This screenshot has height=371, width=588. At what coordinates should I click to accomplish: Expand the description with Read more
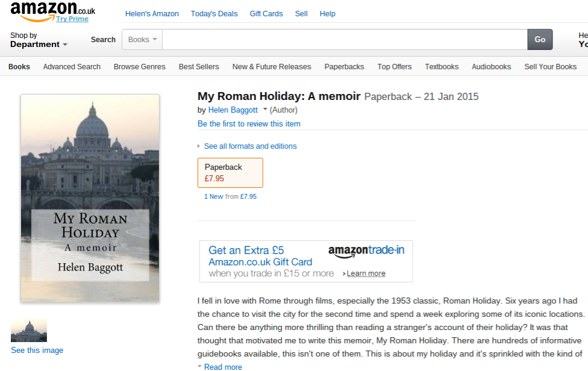(222, 367)
